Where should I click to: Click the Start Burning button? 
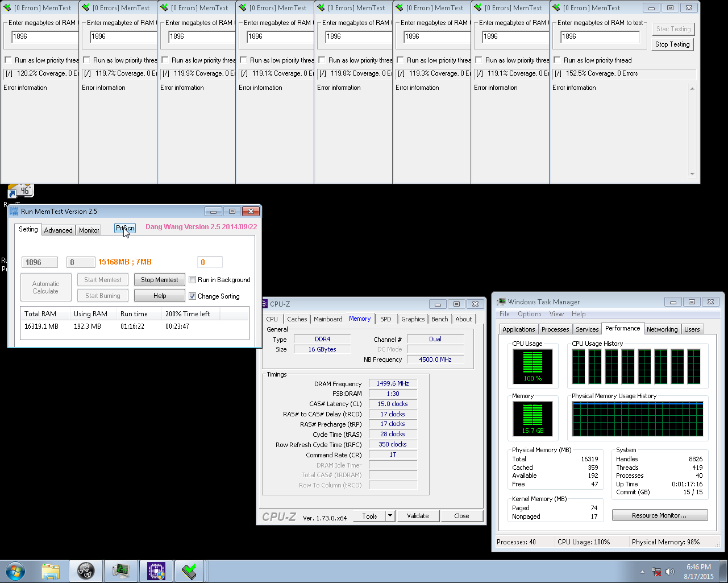[103, 296]
